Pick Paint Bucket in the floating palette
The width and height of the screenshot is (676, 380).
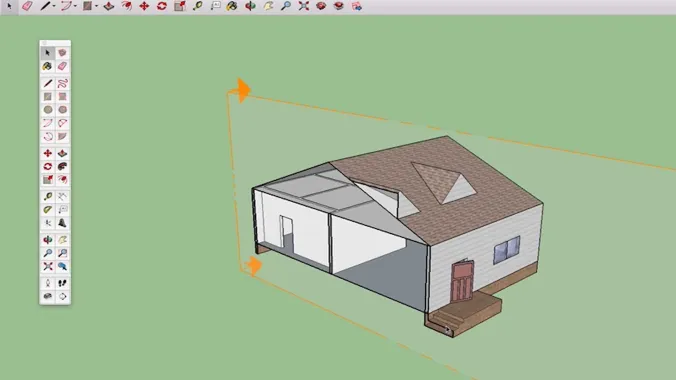[48, 66]
